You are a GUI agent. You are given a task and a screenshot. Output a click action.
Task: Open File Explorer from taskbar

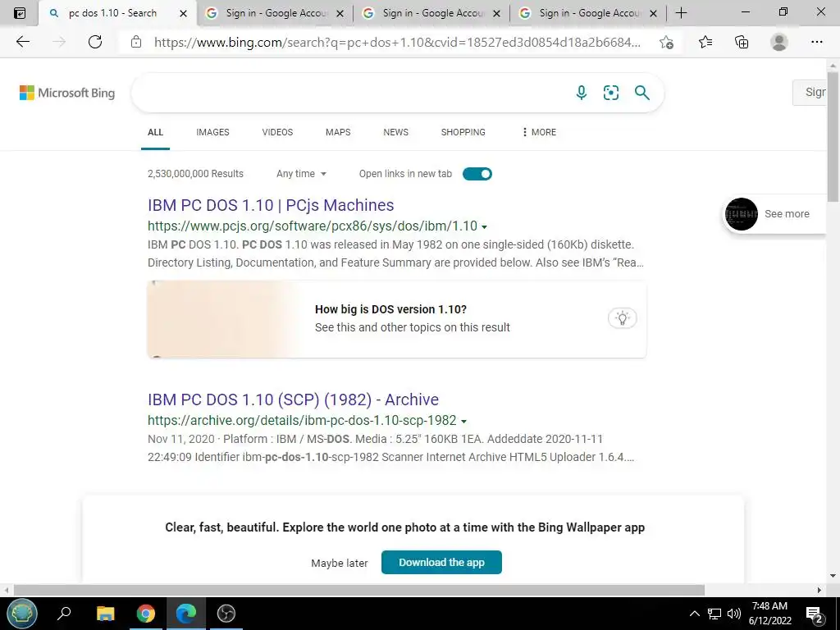(x=105, y=614)
